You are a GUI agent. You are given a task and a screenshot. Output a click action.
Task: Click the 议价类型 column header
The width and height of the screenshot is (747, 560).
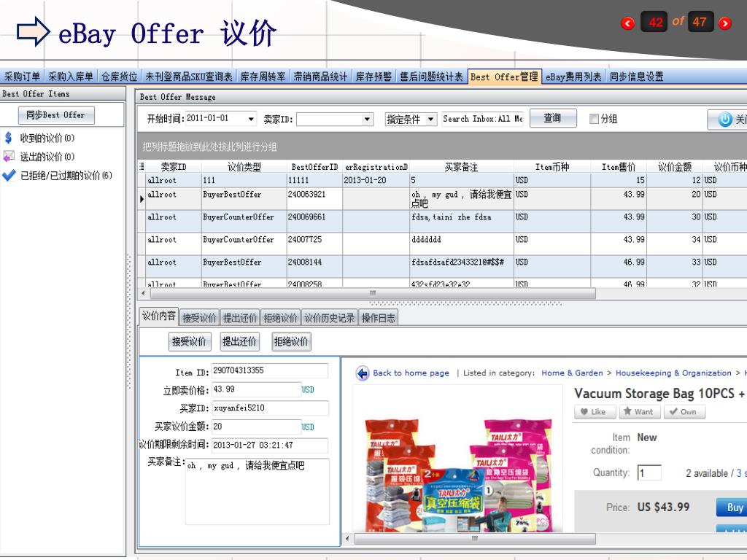(244, 167)
